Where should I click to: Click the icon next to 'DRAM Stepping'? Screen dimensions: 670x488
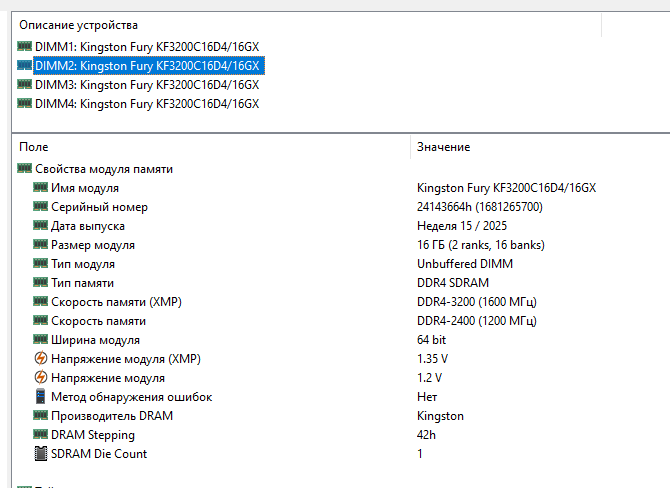point(41,434)
